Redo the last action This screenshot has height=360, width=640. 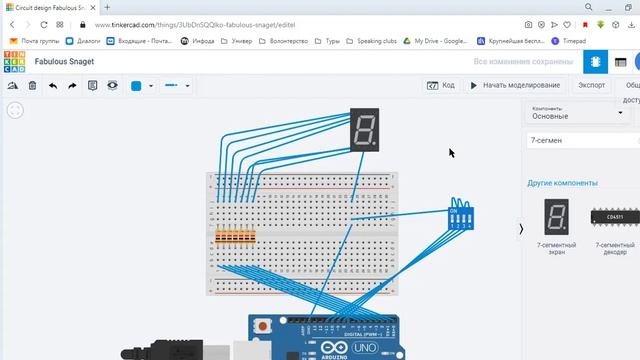pyautogui.click(x=72, y=86)
